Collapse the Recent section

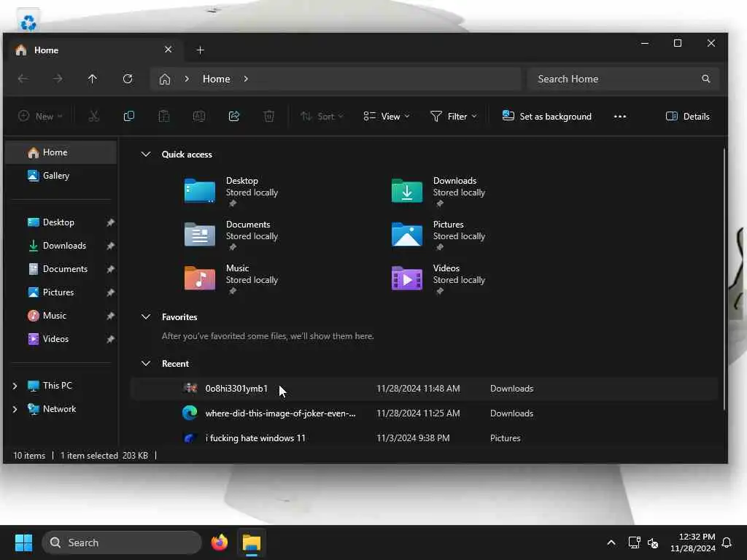coord(146,363)
